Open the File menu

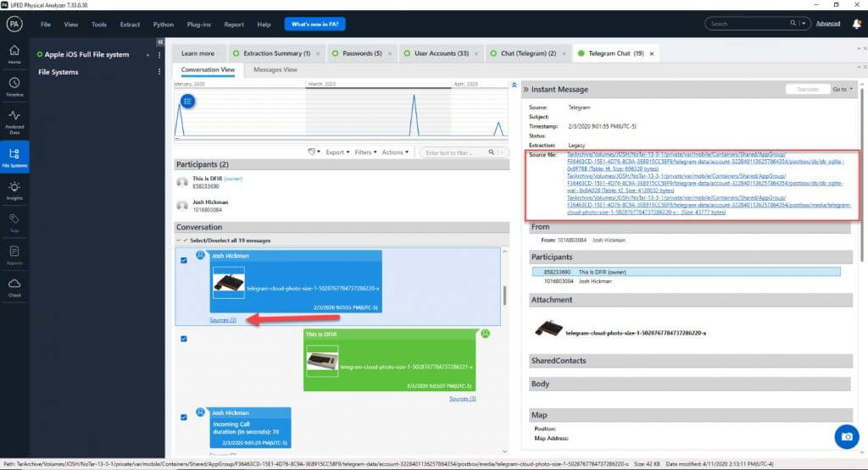coord(46,25)
